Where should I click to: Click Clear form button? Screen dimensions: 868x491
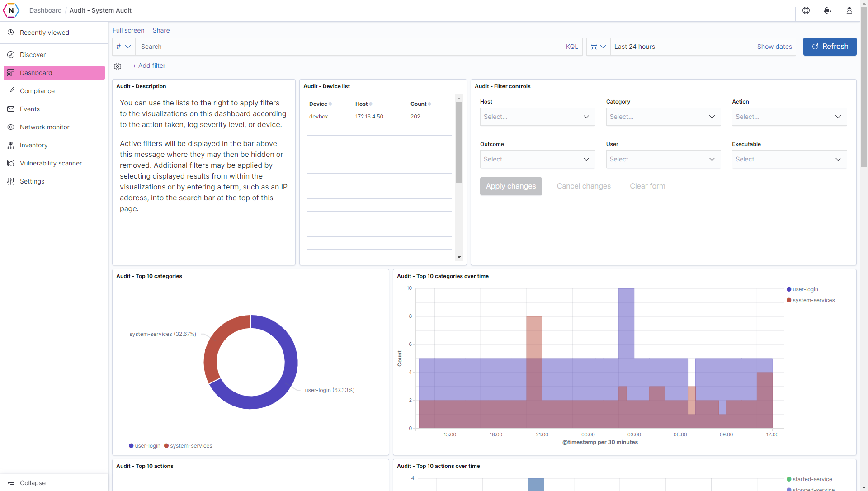647,186
